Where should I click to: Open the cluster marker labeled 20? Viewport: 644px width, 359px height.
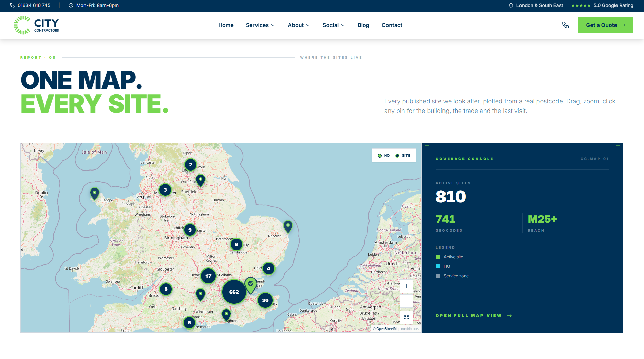pyautogui.click(x=265, y=300)
